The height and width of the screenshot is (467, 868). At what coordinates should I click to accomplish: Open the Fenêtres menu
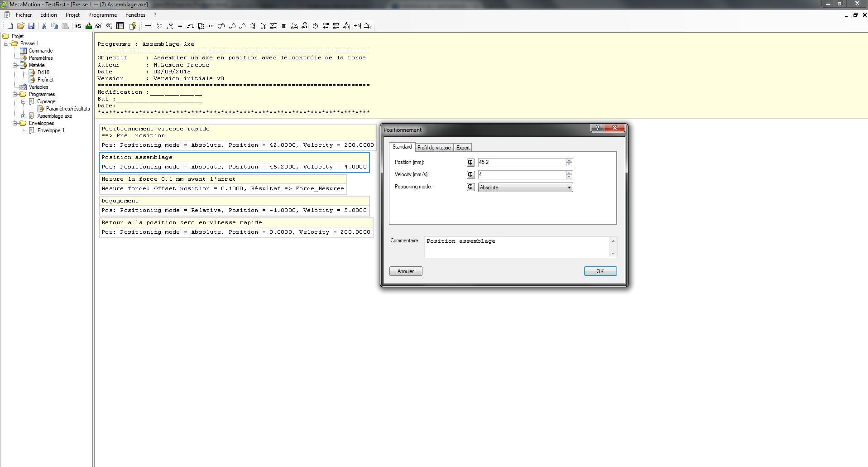135,15
